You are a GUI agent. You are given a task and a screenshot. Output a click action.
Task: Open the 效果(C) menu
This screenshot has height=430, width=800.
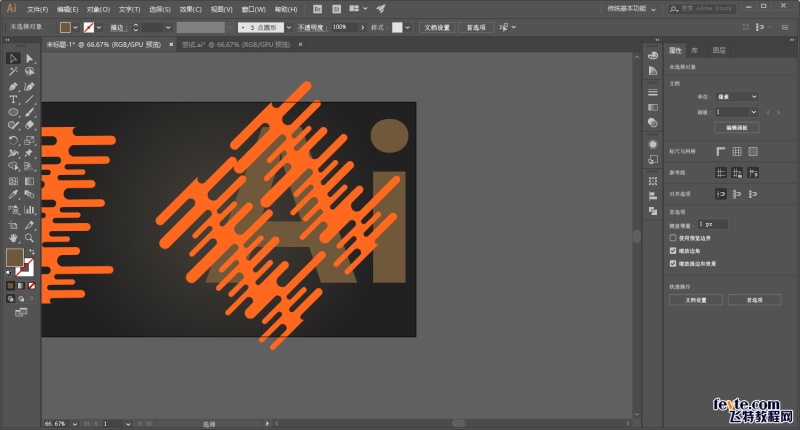click(190, 9)
